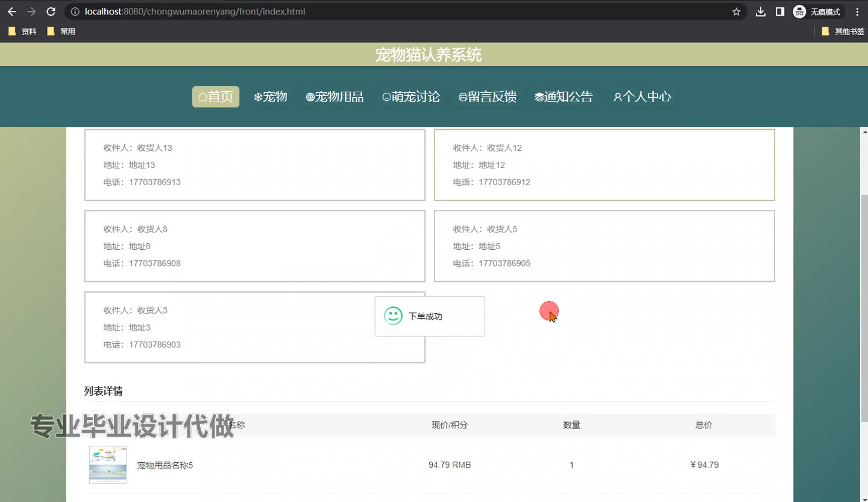Click the 宠物猫认养系统 site title
This screenshot has height=502, width=868.
pyautogui.click(x=429, y=55)
